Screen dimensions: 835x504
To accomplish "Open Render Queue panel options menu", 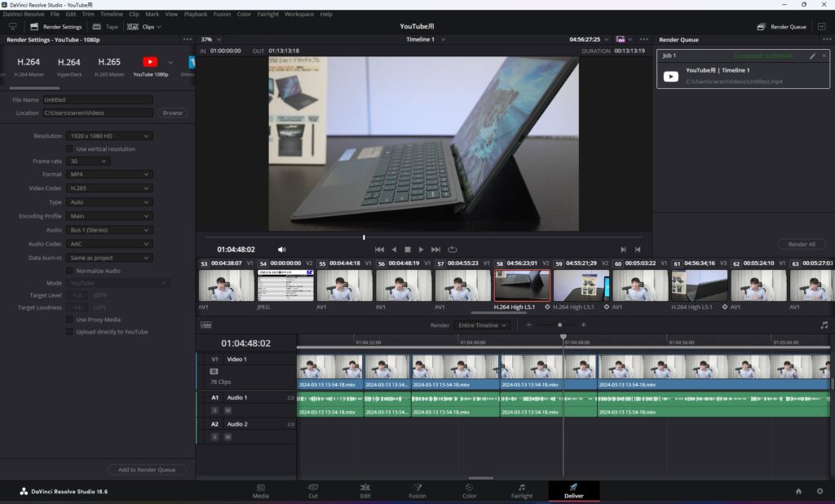I will click(827, 39).
